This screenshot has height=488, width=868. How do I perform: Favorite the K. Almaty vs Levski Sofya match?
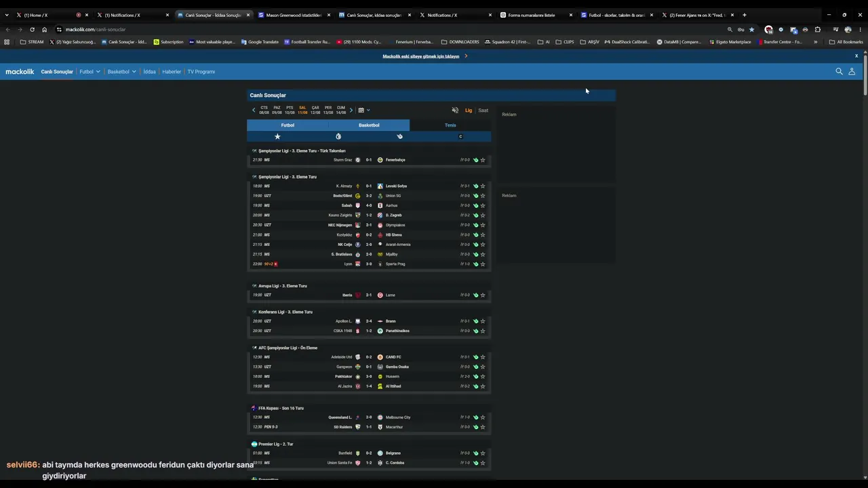[x=483, y=186]
